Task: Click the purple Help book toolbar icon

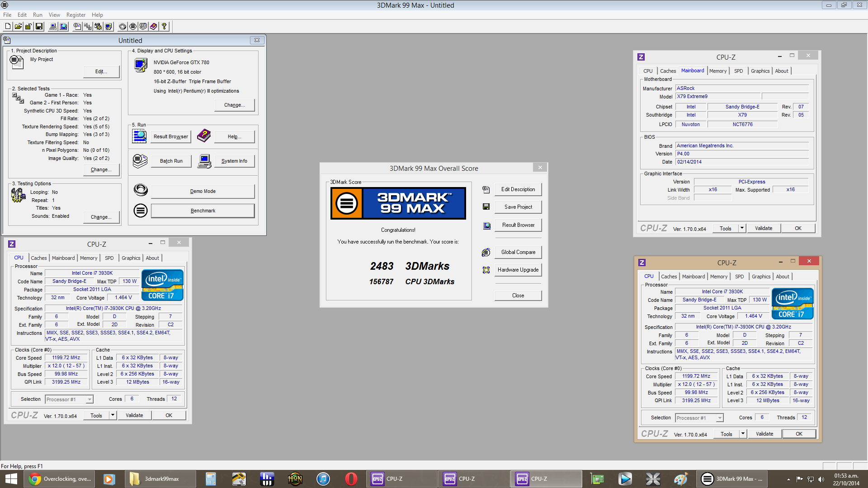Action: coord(154,27)
